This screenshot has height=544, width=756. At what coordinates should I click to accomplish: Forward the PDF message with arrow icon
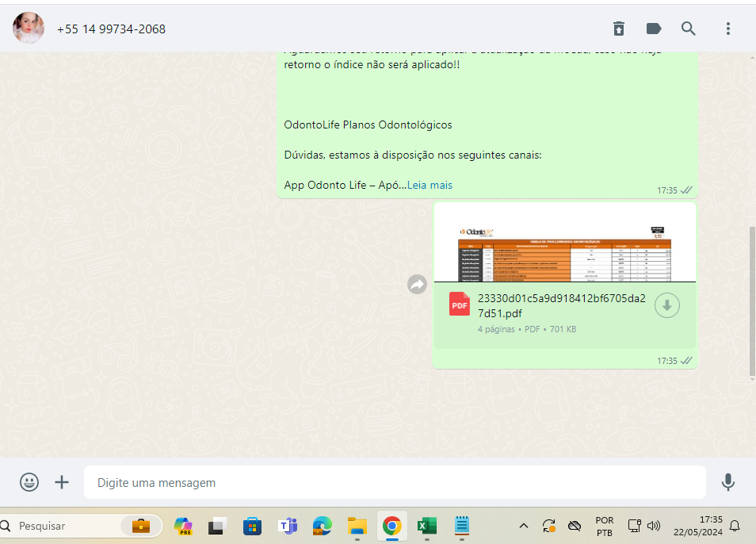tap(417, 285)
